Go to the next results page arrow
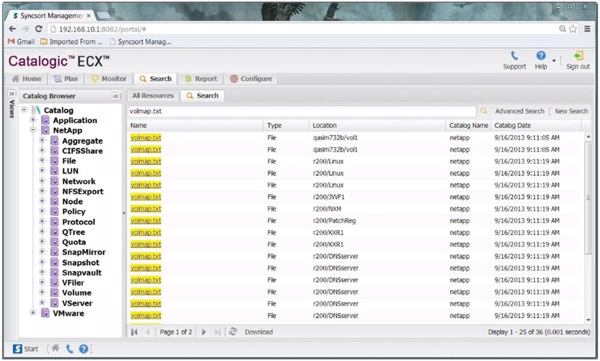Viewport: 600px width, 361px height. tap(204, 332)
